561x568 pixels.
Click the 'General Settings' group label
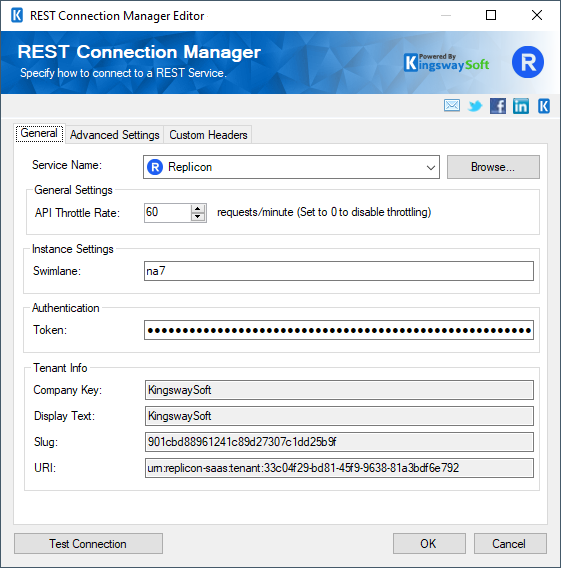pyautogui.click(x=73, y=190)
